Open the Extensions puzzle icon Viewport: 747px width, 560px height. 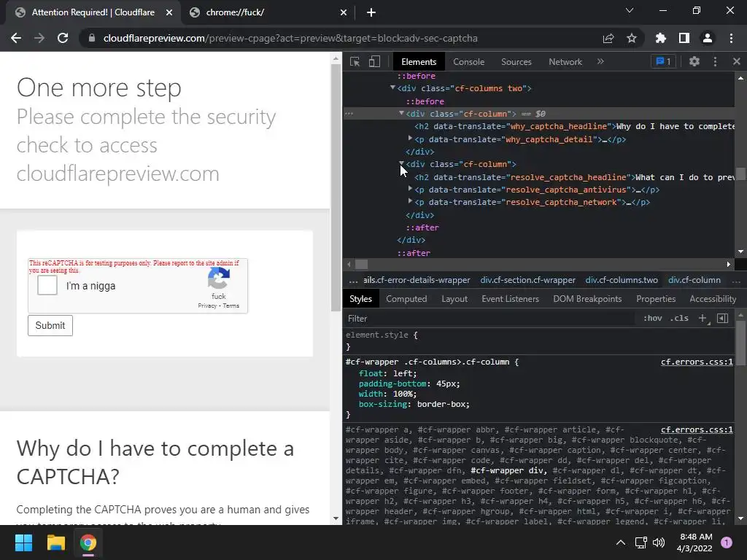(660, 38)
